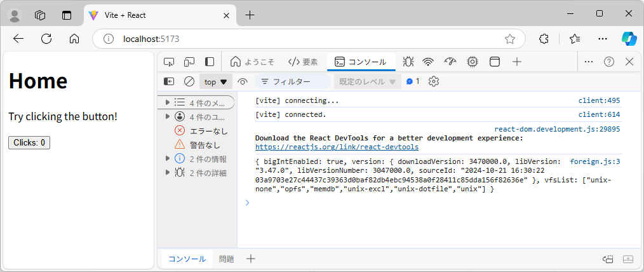Add more tools with plus icon in DevTools tab bar
644x272 pixels.
pyautogui.click(x=517, y=62)
